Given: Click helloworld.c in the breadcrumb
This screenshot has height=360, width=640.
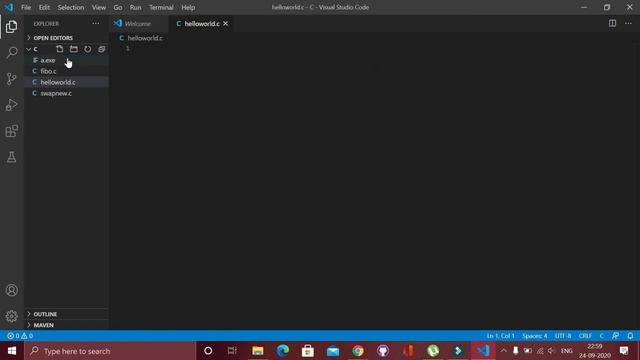Looking at the screenshot, I should pyautogui.click(x=145, y=38).
